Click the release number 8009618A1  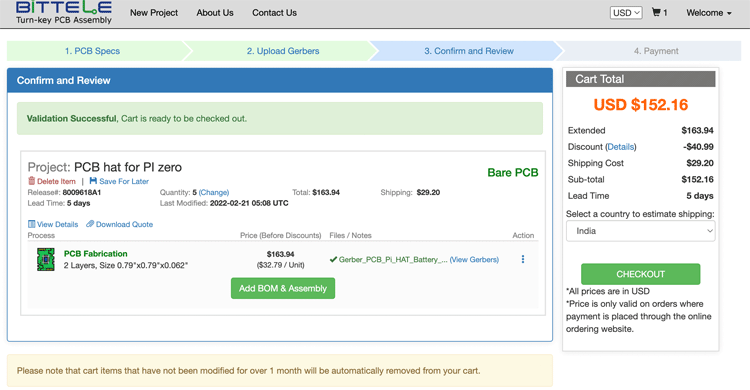[x=82, y=192]
